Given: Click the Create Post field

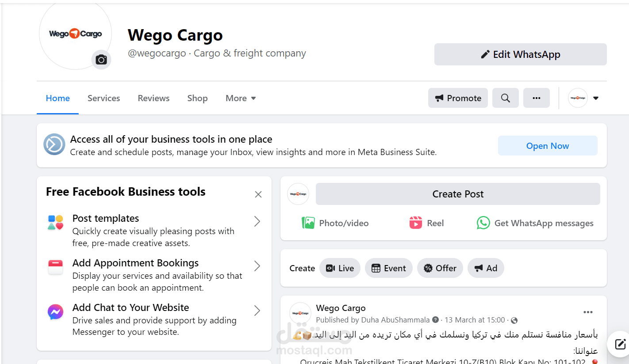Looking at the screenshot, I should click(458, 194).
